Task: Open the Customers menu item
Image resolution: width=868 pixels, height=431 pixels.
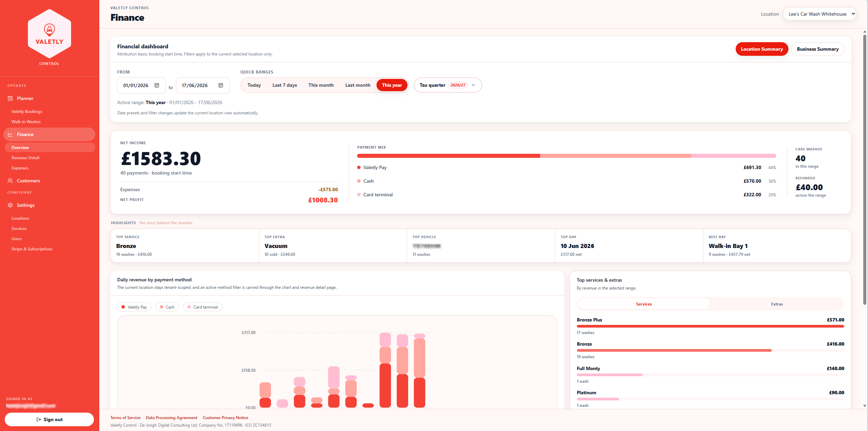Action: (x=49, y=181)
